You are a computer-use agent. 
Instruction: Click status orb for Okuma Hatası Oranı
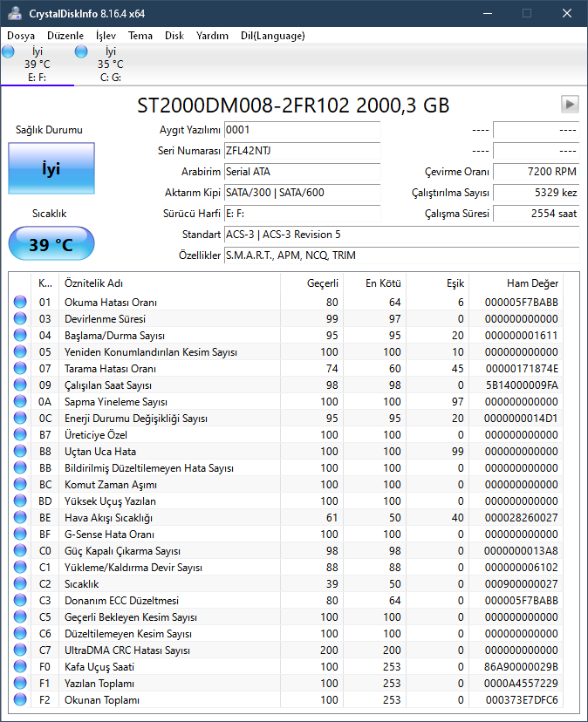tap(20, 303)
